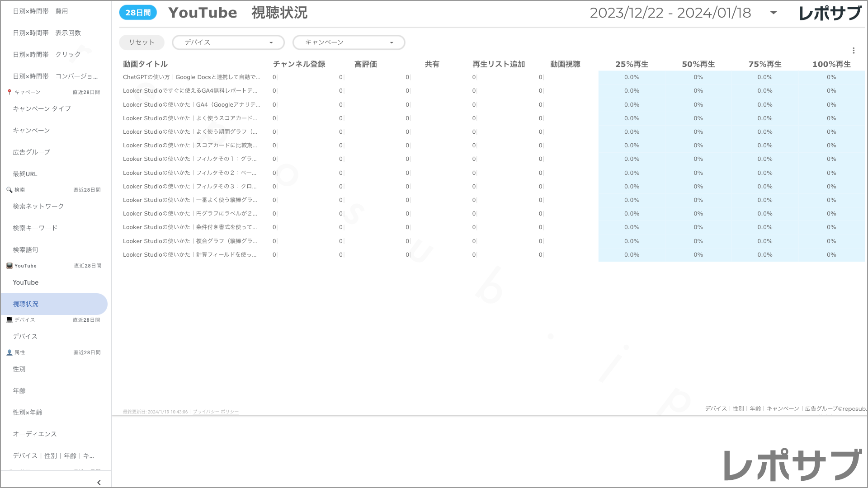The image size is (868, 488).
Task: Sort the table by 動画タイトル column header
Action: (x=145, y=64)
